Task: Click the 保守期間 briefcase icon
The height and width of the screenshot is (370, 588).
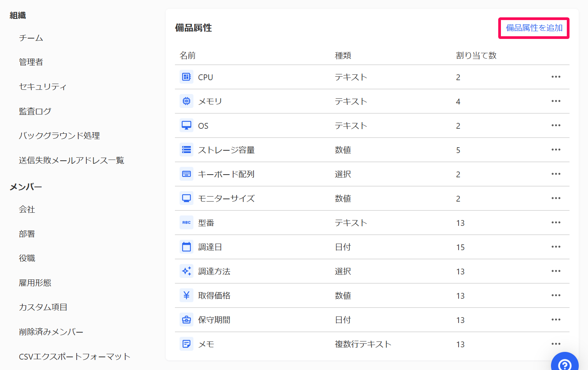Action: tap(186, 320)
